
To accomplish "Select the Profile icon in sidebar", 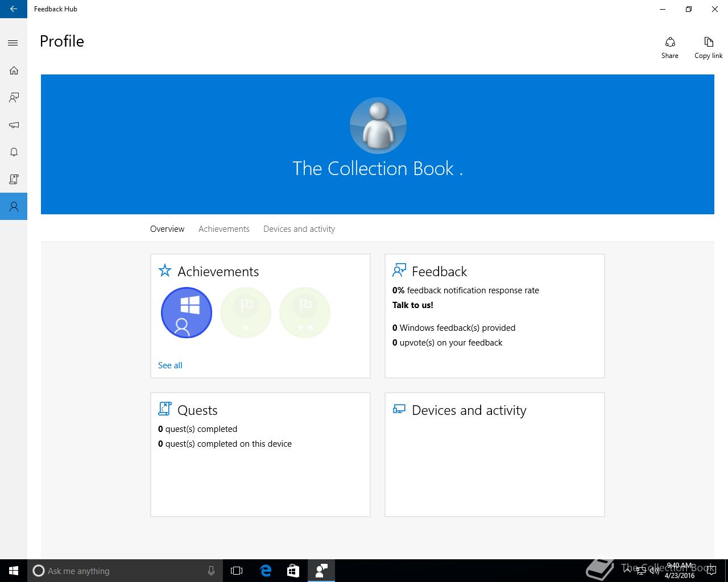I will (x=14, y=206).
